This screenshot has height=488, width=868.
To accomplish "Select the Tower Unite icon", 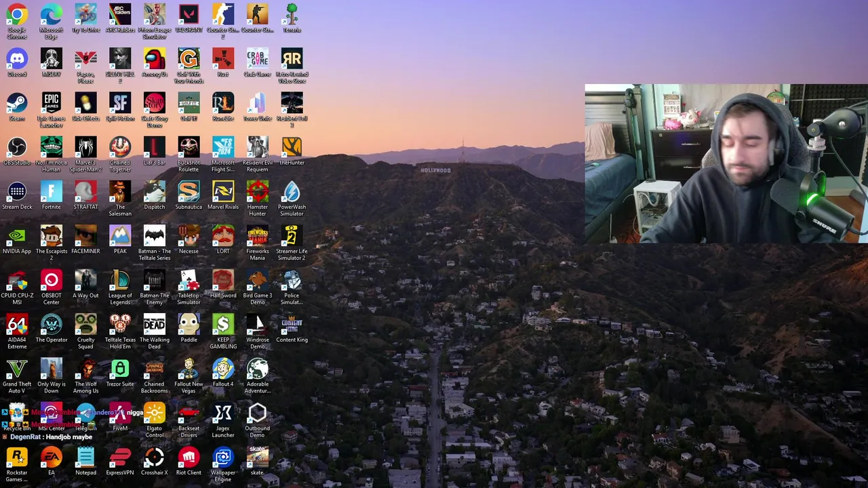I will click(x=258, y=103).
